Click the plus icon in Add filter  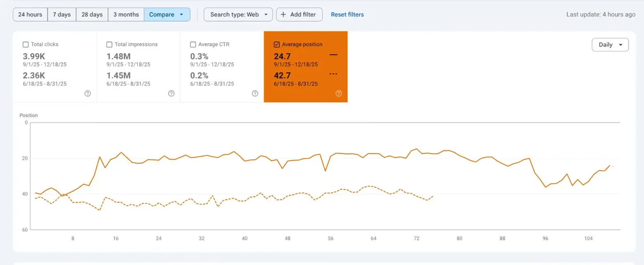[283, 14]
